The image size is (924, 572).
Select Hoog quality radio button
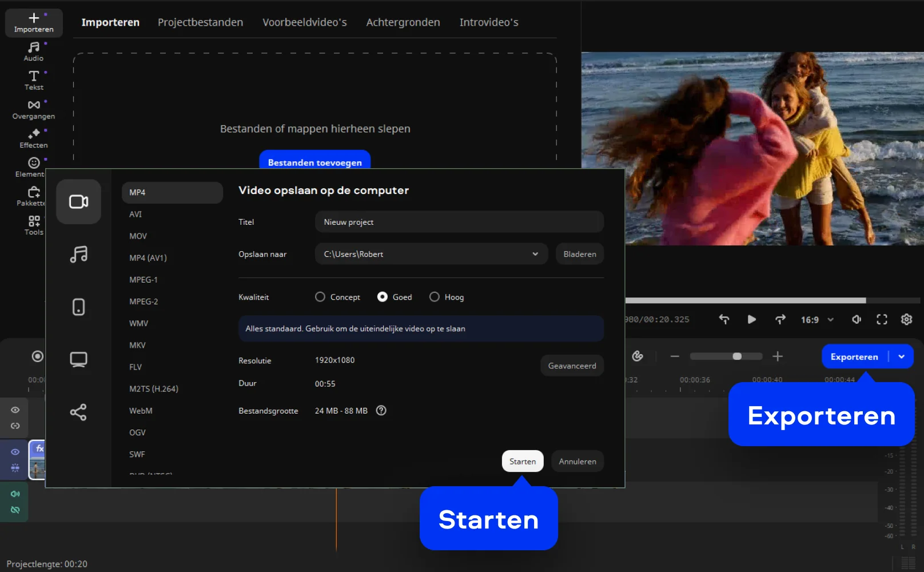(x=435, y=297)
